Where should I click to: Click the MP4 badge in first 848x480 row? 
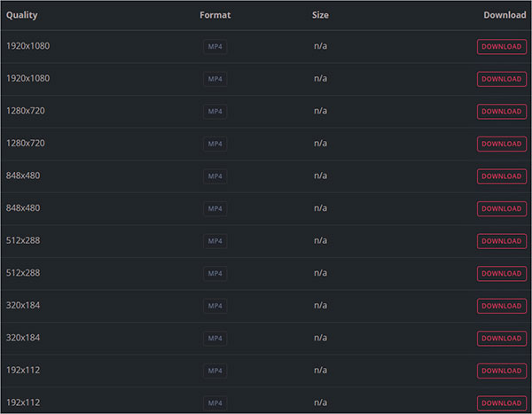[x=215, y=176]
